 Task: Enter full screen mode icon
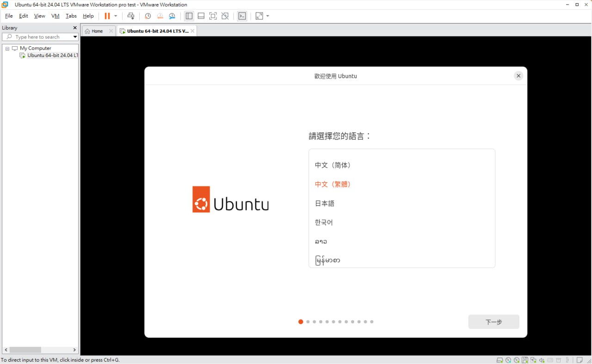pyautogui.click(x=213, y=16)
